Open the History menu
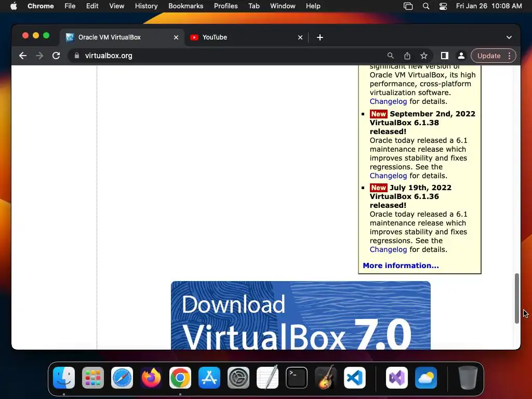This screenshot has width=532, height=399. (x=146, y=6)
